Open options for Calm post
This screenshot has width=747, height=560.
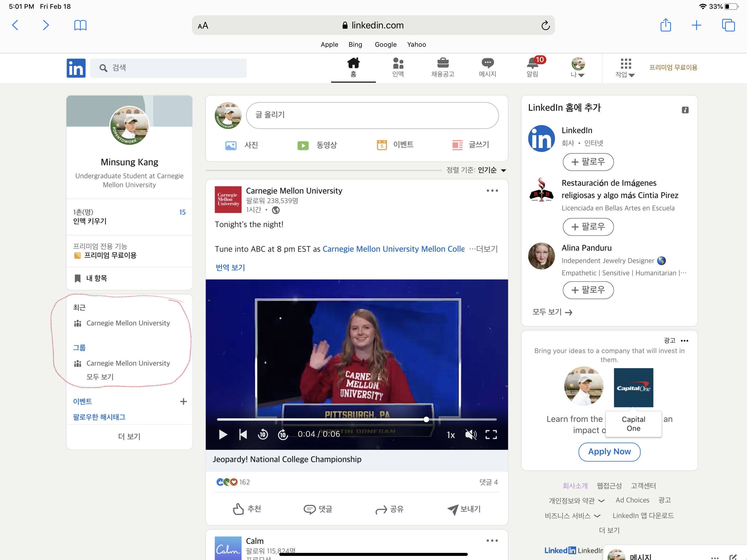[492, 540]
